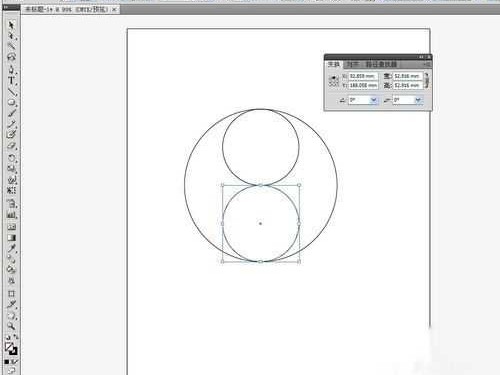
Task: Select the Scale tool
Action: click(x=11, y=169)
